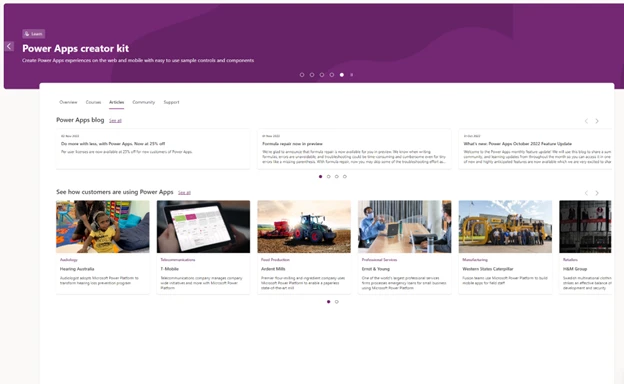Click the H&M Group card title
624x384 pixels.
pos(575,269)
